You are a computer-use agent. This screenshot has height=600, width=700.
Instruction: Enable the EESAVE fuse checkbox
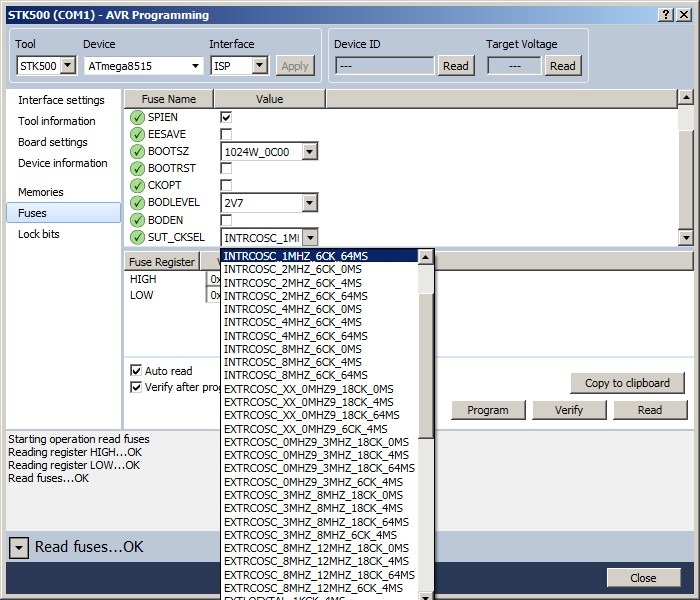[x=226, y=134]
